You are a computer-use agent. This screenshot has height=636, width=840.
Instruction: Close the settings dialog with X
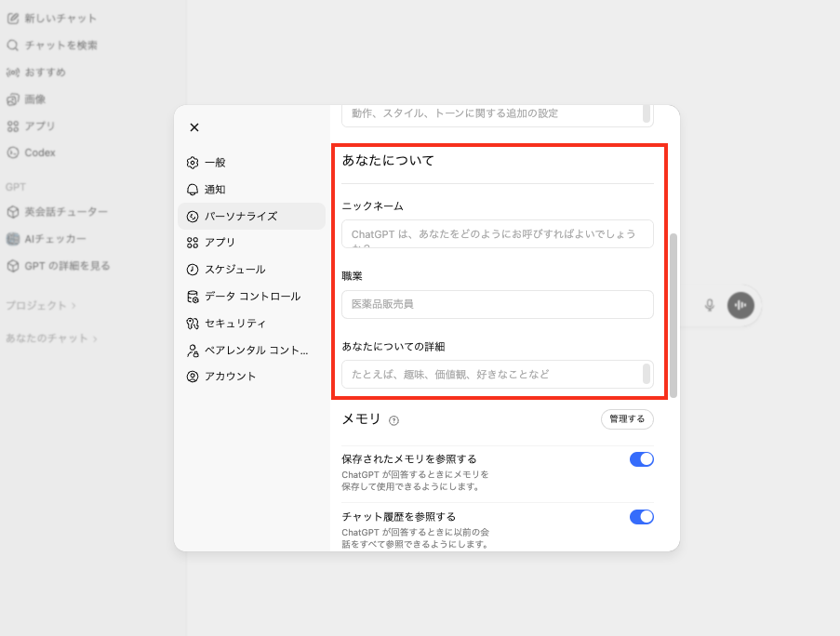coord(194,127)
